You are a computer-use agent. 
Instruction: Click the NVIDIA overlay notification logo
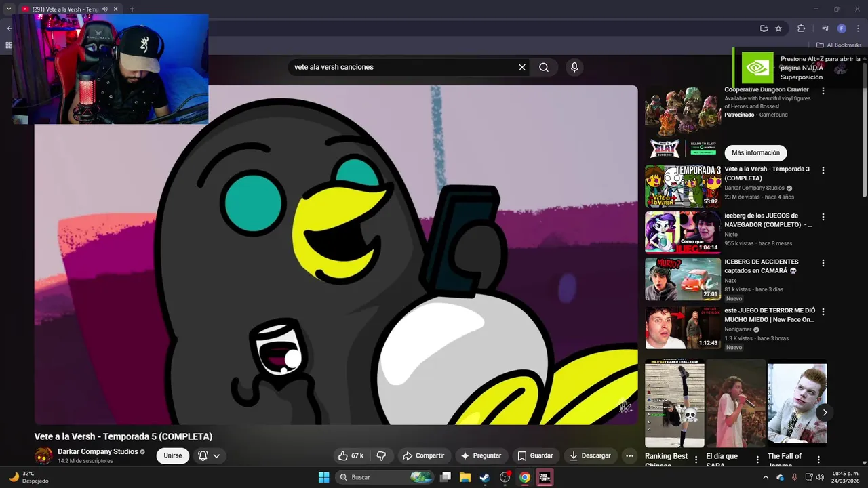(757, 68)
